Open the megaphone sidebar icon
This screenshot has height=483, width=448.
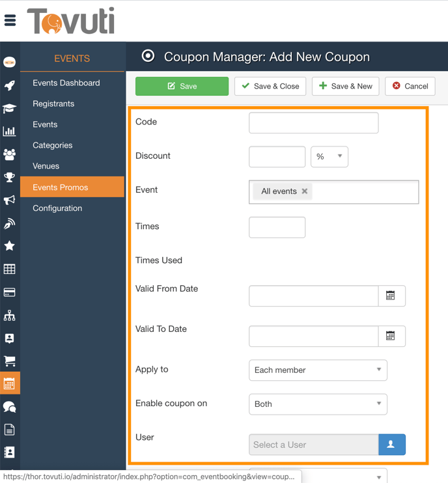tap(10, 200)
